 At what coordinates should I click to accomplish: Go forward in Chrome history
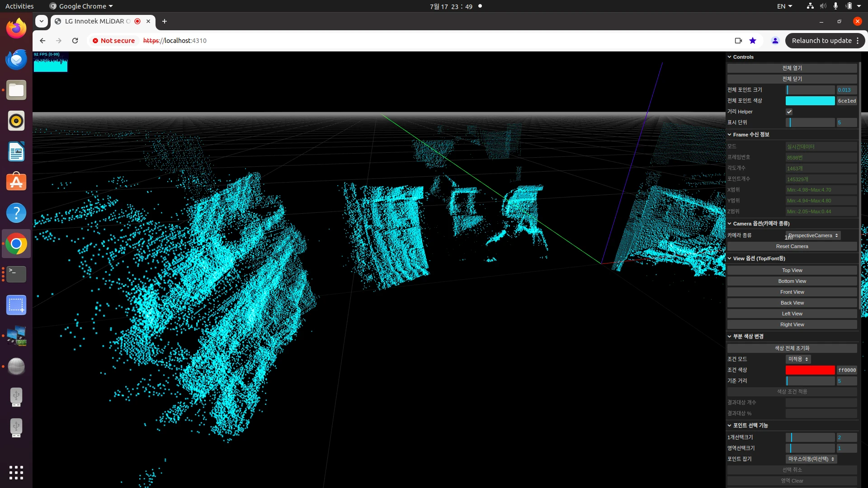59,41
